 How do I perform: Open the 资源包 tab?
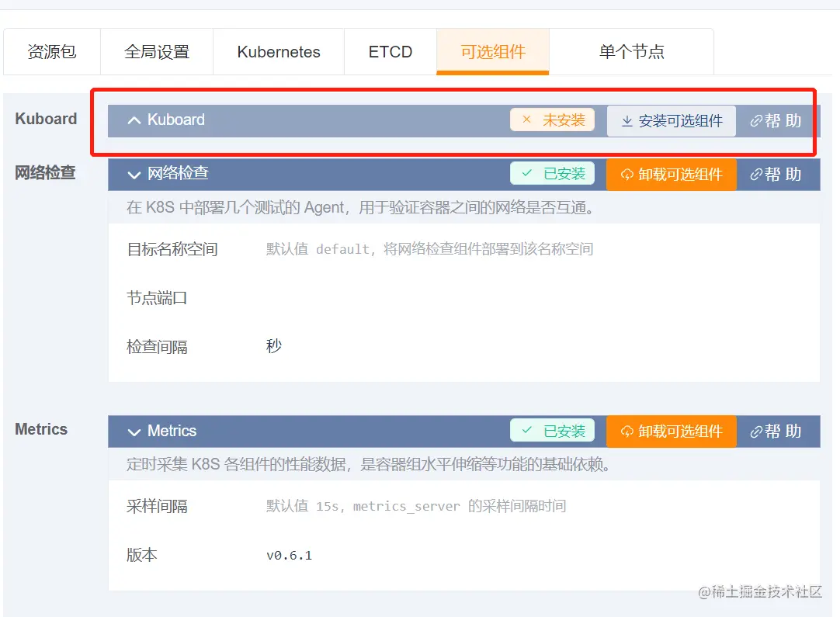click(52, 52)
